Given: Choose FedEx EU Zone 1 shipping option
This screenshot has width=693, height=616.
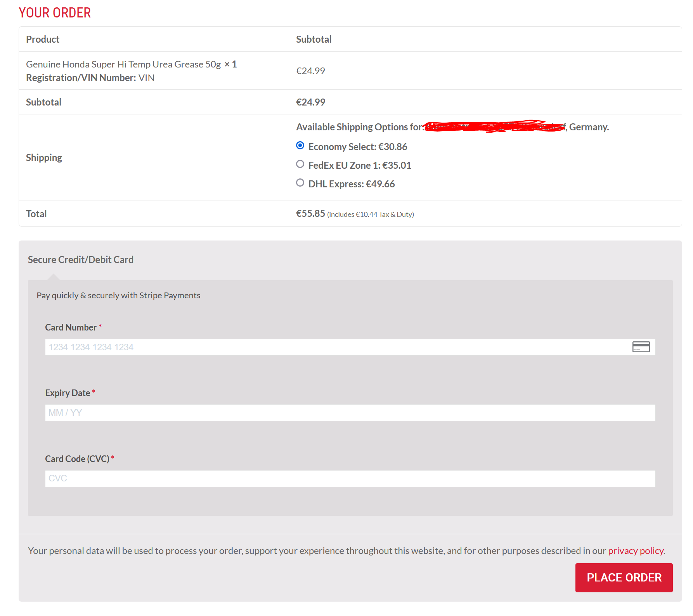Looking at the screenshot, I should 300,164.
